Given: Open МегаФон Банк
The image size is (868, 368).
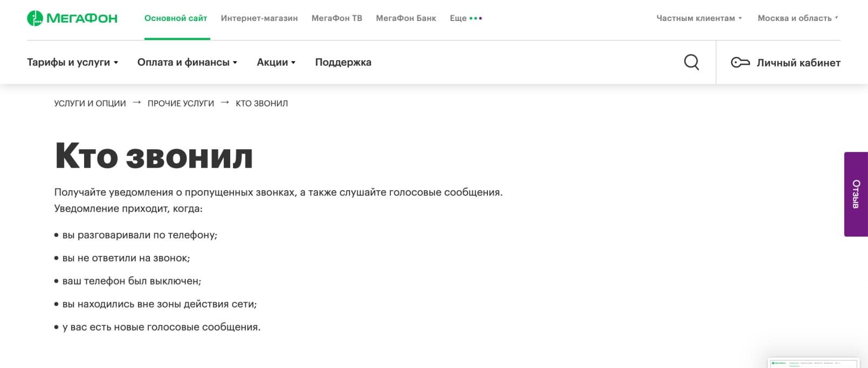Looking at the screenshot, I should (x=406, y=18).
